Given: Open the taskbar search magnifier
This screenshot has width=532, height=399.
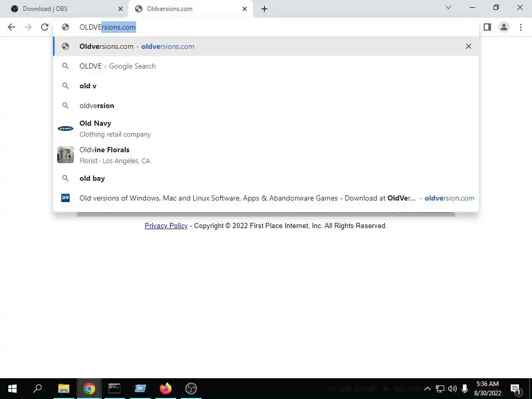Looking at the screenshot, I should pyautogui.click(x=37, y=389).
